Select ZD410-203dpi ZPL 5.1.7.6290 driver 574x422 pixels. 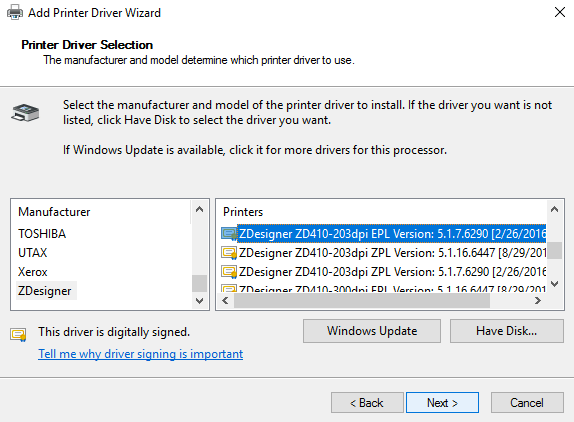(392, 272)
